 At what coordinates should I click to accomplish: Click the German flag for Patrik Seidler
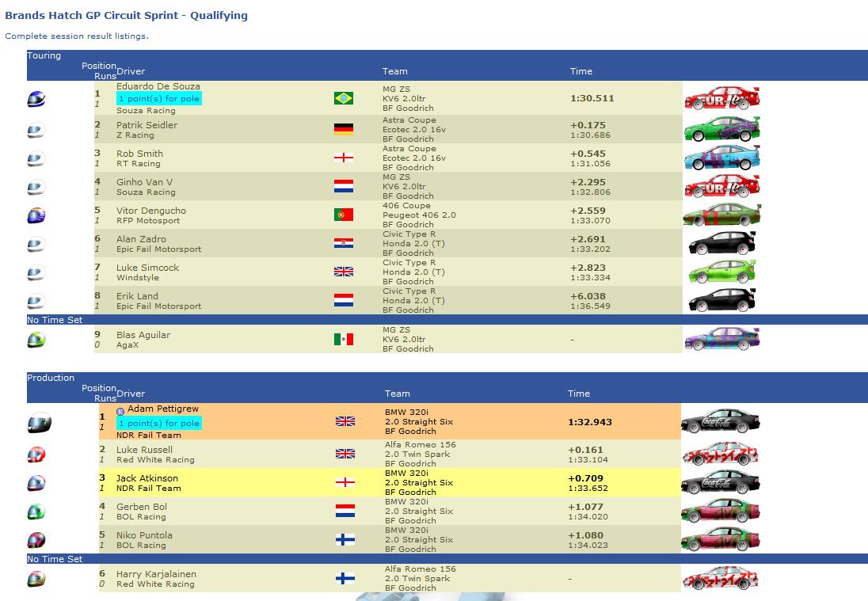point(344,129)
